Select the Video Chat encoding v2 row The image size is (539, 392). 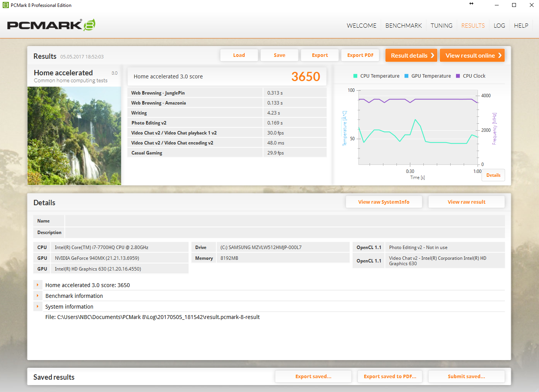pos(227,143)
